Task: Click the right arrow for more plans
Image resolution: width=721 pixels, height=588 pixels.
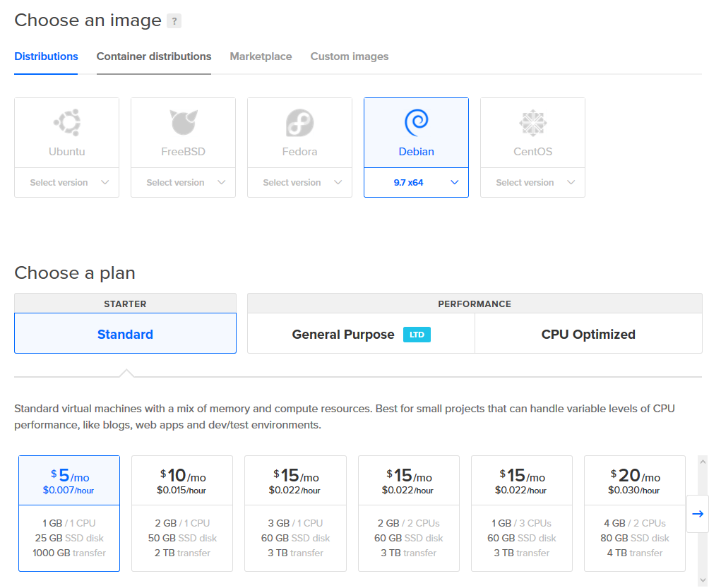Action: (x=698, y=514)
